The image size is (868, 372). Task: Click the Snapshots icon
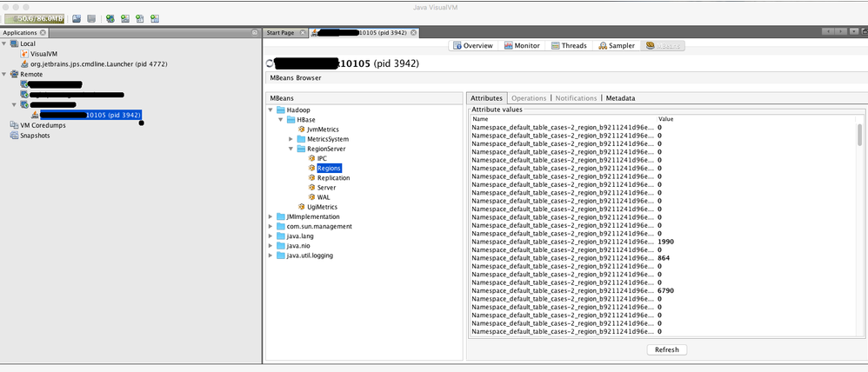tap(15, 135)
